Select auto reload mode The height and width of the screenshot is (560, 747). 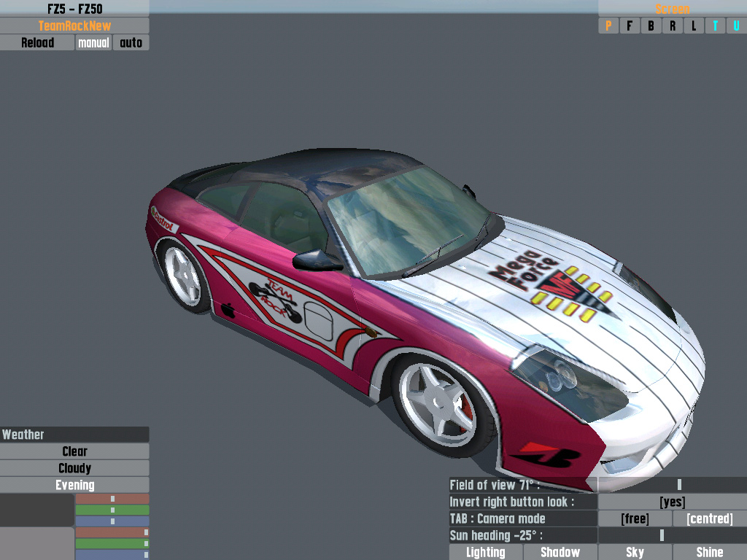coord(131,42)
